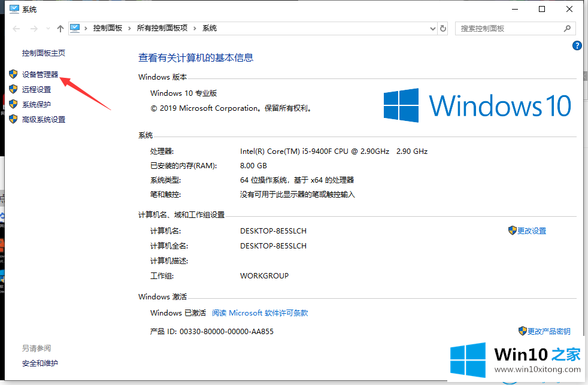
Task: Click the shield icon beside 设备管理器
Action: (x=13, y=74)
